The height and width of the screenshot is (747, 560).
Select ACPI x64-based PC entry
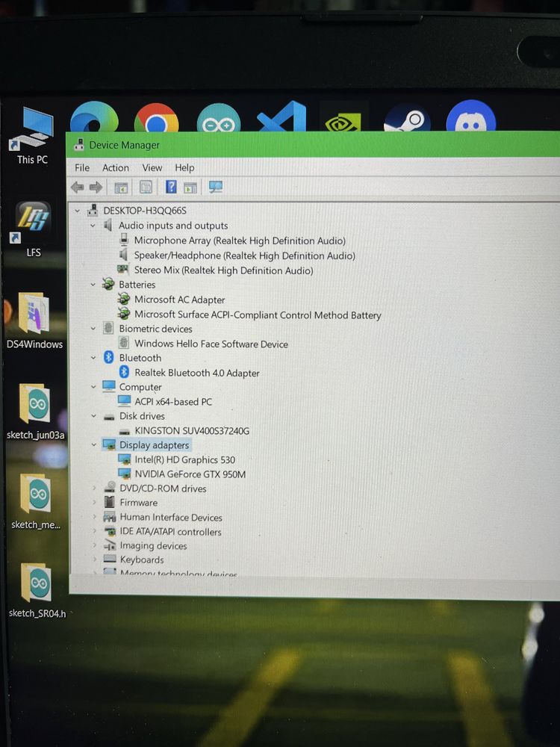coord(173,402)
